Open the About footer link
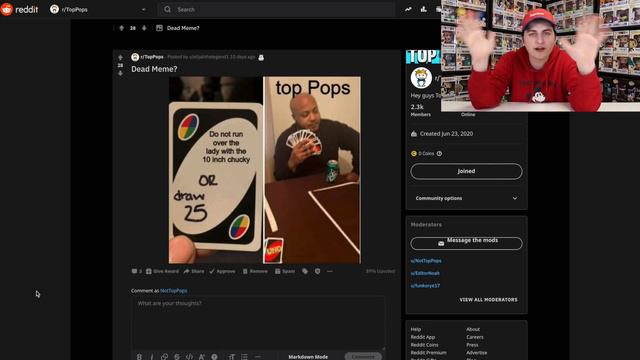The height and width of the screenshot is (360, 640). [473, 329]
